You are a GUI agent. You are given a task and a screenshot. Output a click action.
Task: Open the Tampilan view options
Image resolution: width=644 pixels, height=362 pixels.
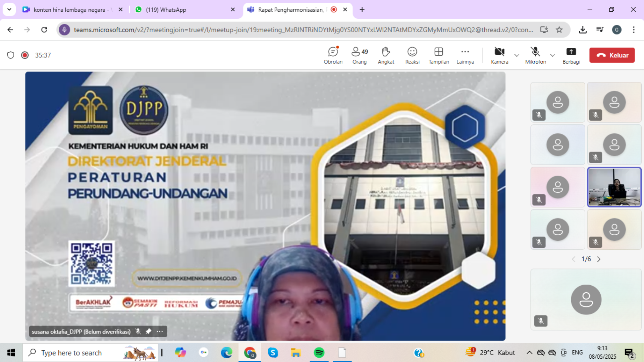click(439, 55)
